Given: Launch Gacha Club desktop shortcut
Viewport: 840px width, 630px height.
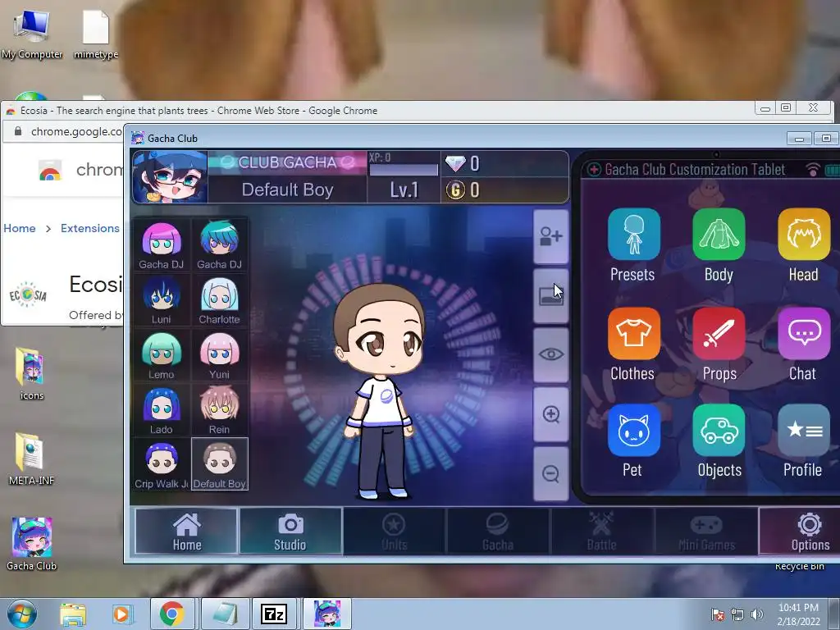Looking at the screenshot, I should coord(32,544).
